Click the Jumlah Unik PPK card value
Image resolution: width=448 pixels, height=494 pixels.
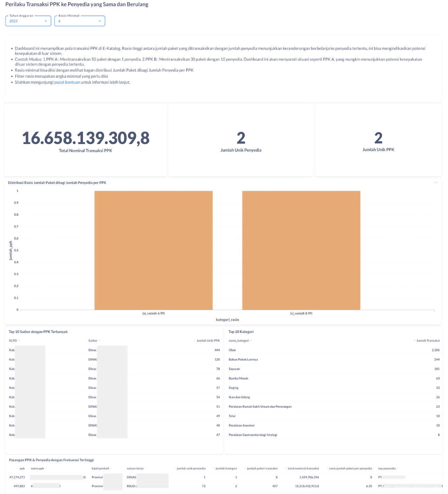(x=378, y=138)
